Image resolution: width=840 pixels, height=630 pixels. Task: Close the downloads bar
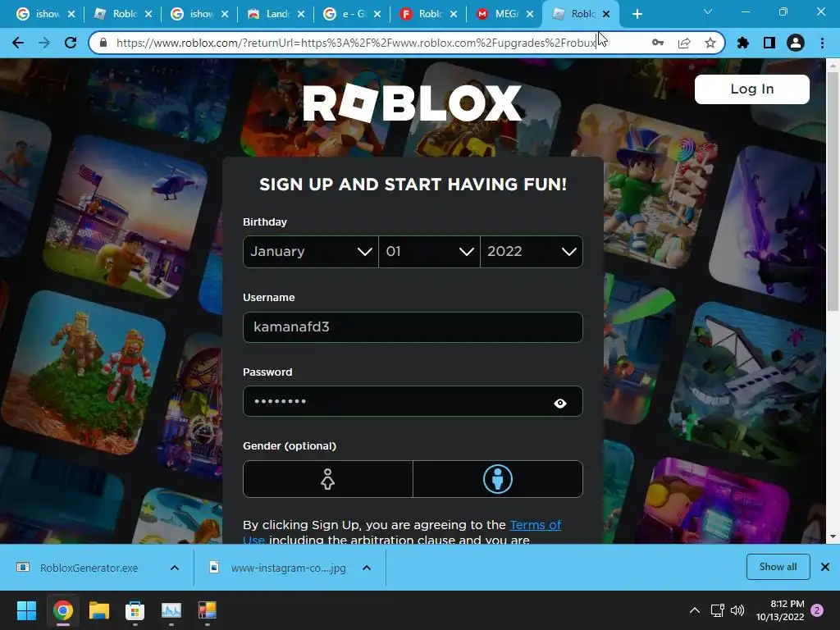point(825,567)
